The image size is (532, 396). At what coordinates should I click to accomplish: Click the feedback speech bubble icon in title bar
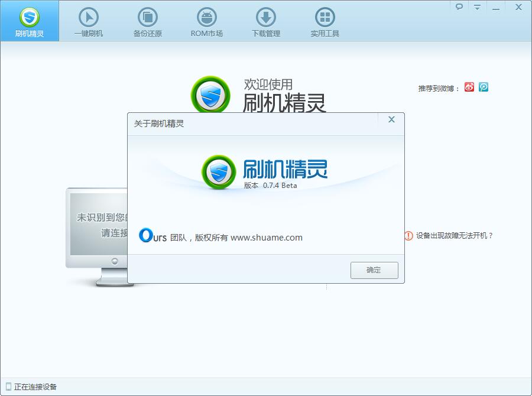click(459, 7)
